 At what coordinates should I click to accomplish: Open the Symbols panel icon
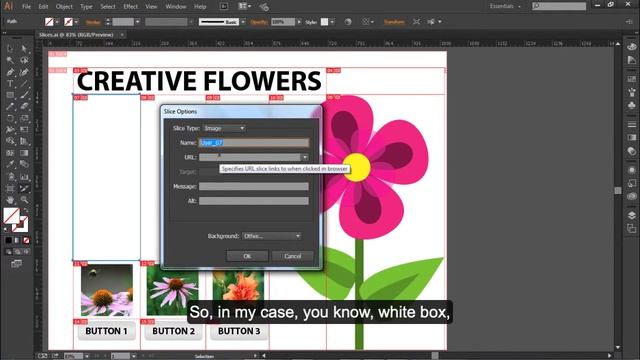632,105
